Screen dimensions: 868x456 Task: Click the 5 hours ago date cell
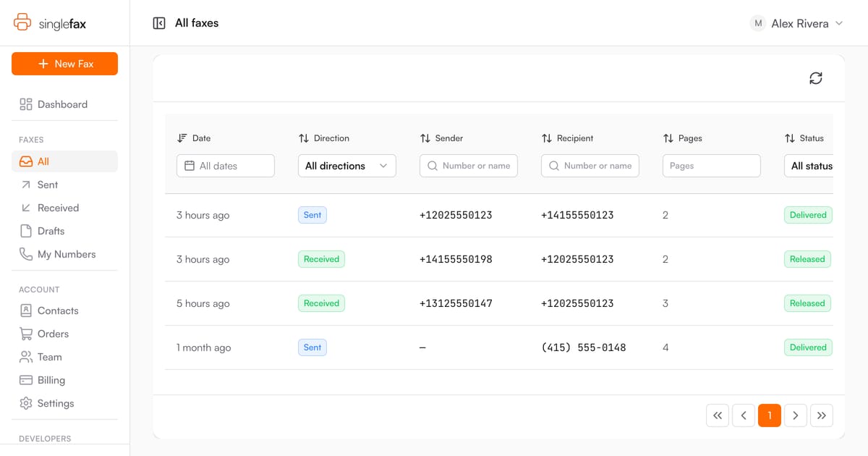[x=203, y=303]
